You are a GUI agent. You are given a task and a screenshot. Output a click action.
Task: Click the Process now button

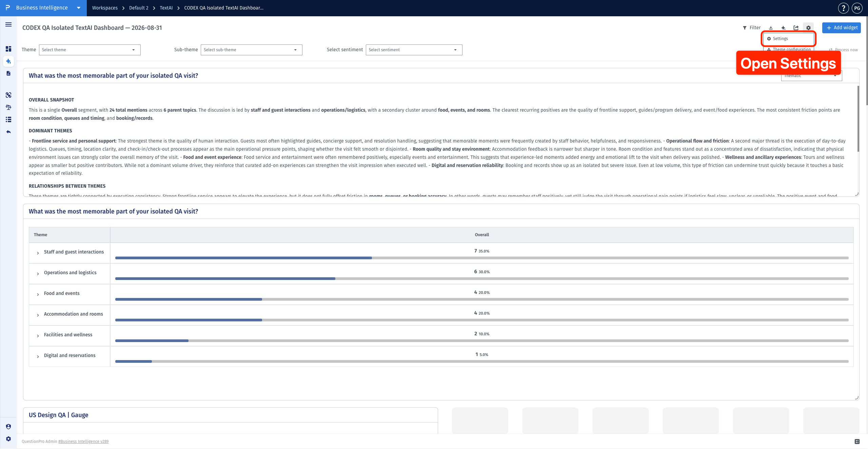(843, 50)
